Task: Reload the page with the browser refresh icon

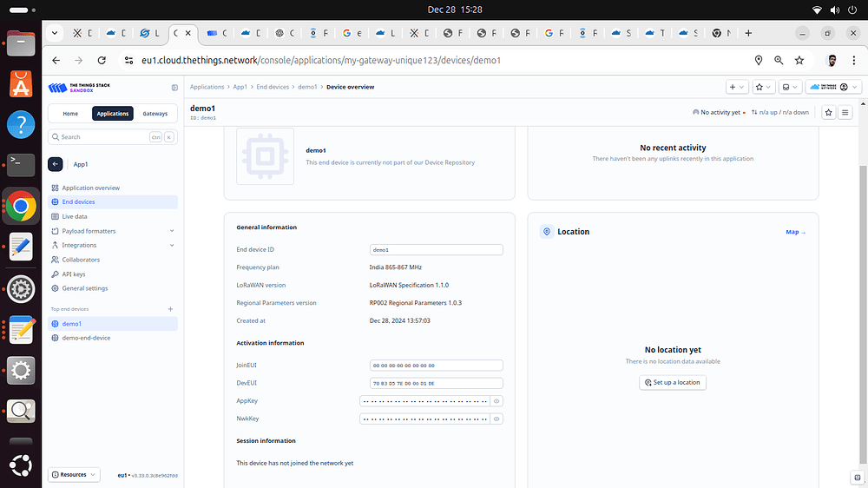Action: (102, 61)
